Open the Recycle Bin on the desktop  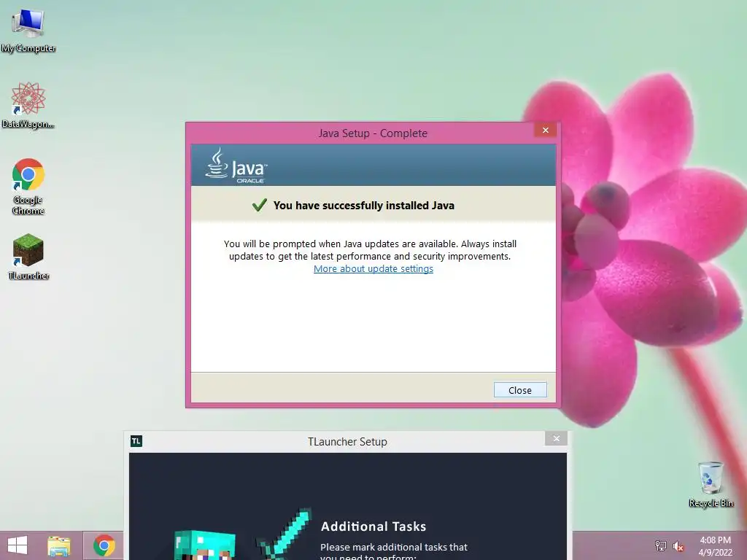tap(711, 484)
